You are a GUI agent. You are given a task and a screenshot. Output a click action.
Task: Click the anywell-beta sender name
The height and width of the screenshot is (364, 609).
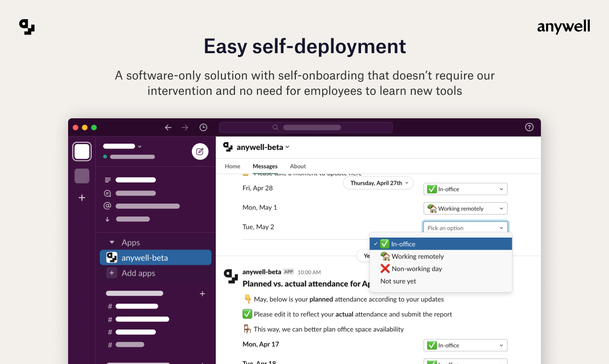[x=262, y=272]
